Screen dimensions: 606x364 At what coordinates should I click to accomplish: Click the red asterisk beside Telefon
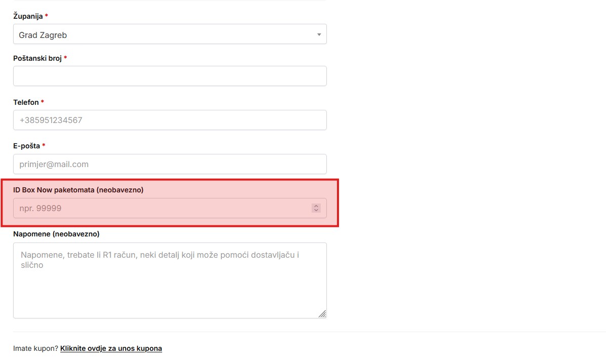(x=43, y=102)
